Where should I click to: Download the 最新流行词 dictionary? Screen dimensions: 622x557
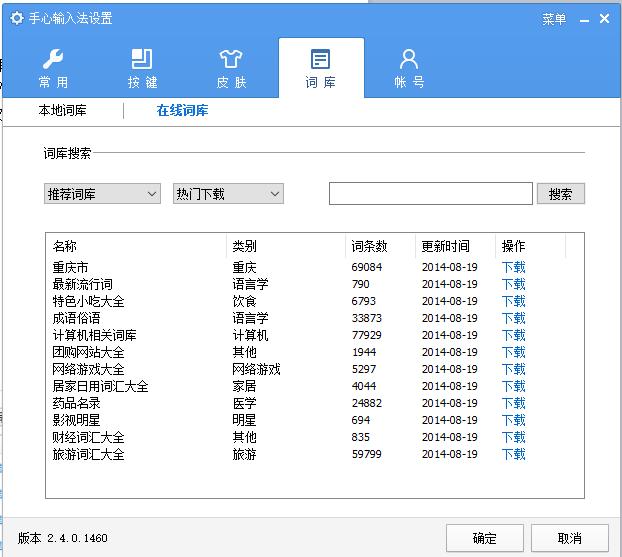[x=514, y=284]
